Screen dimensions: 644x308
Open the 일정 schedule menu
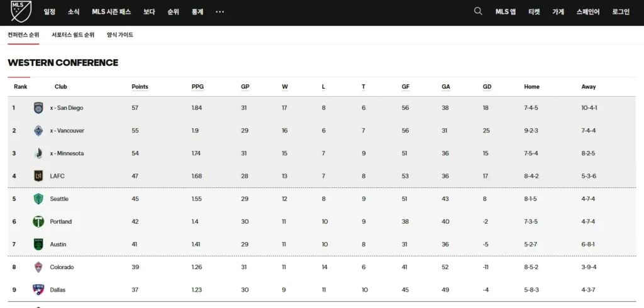(49, 12)
